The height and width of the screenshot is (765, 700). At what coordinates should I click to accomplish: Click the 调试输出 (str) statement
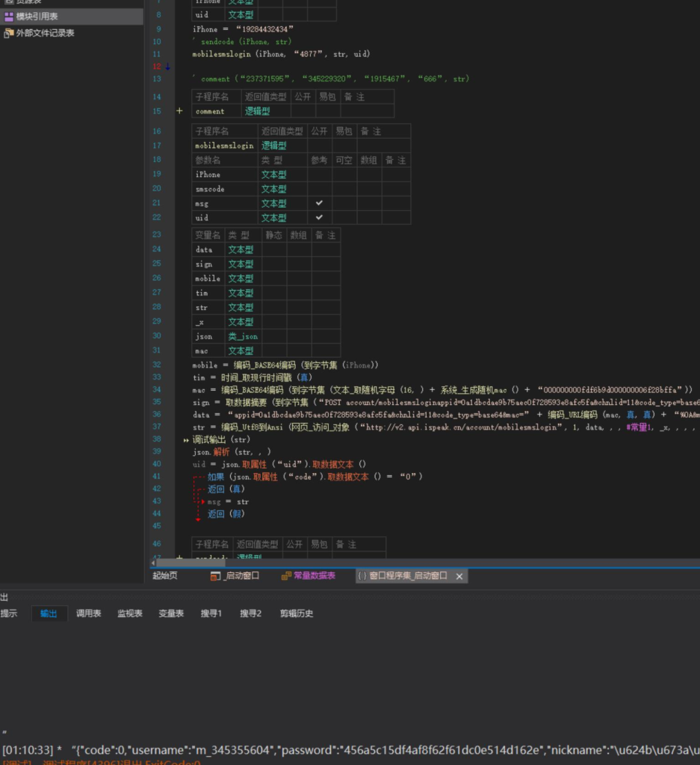(x=221, y=440)
